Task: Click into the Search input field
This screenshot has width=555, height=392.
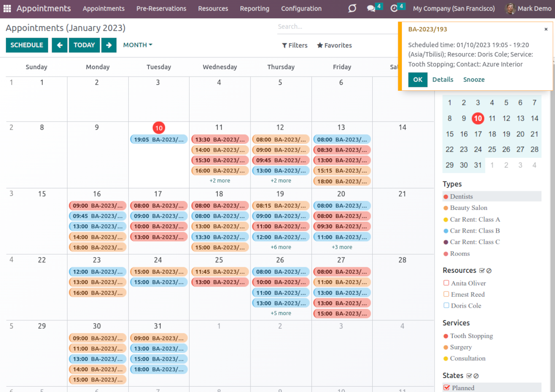Action: tap(334, 26)
